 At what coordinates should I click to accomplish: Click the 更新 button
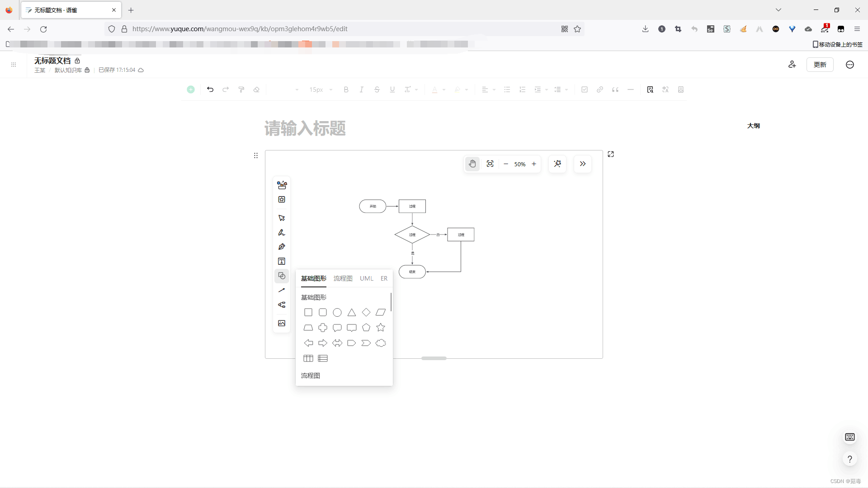pyautogui.click(x=820, y=65)
